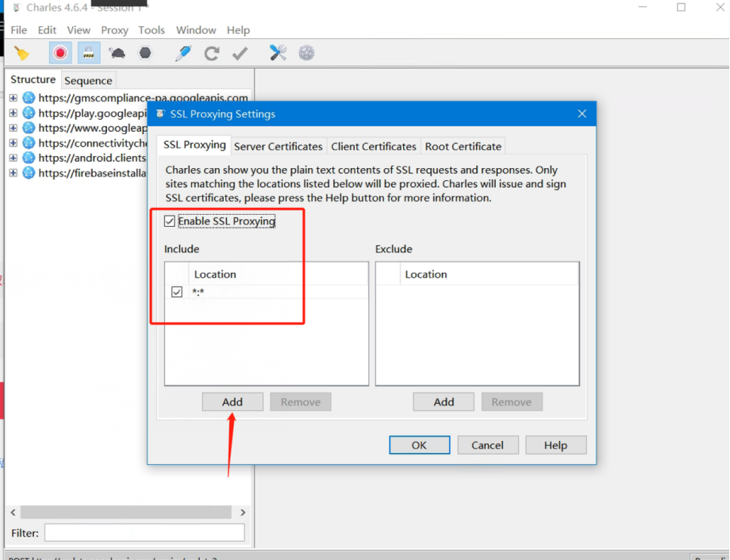The image size is (730, 560).
Task: Click the Repeat circular arrow icon
Action: coord(212,53)
